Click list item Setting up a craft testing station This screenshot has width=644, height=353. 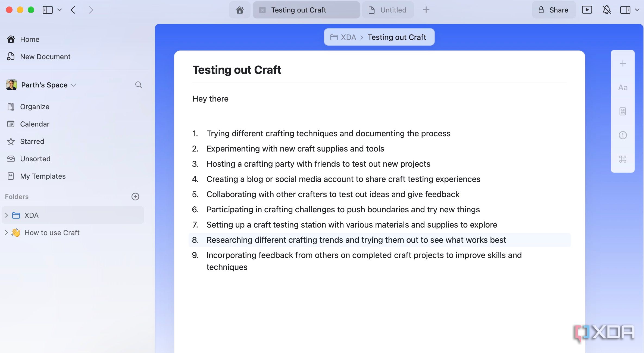pyautogui.click(x=352, y=225)
